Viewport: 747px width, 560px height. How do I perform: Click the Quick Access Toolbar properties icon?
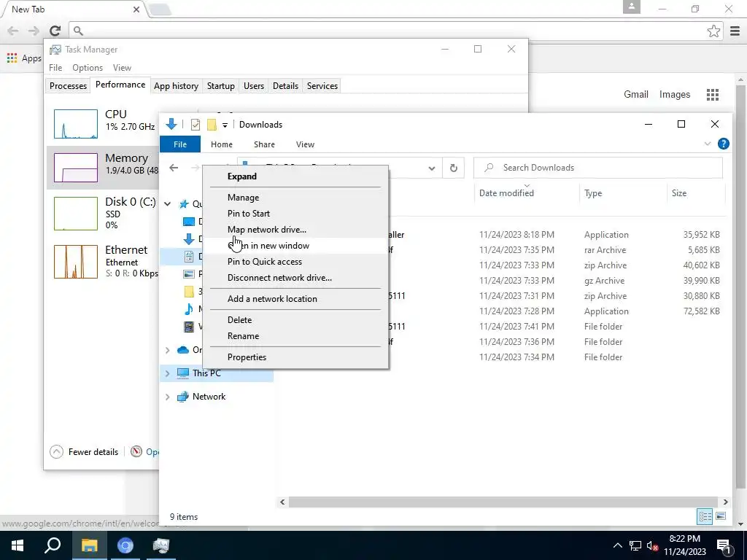[x=196, y=125]
